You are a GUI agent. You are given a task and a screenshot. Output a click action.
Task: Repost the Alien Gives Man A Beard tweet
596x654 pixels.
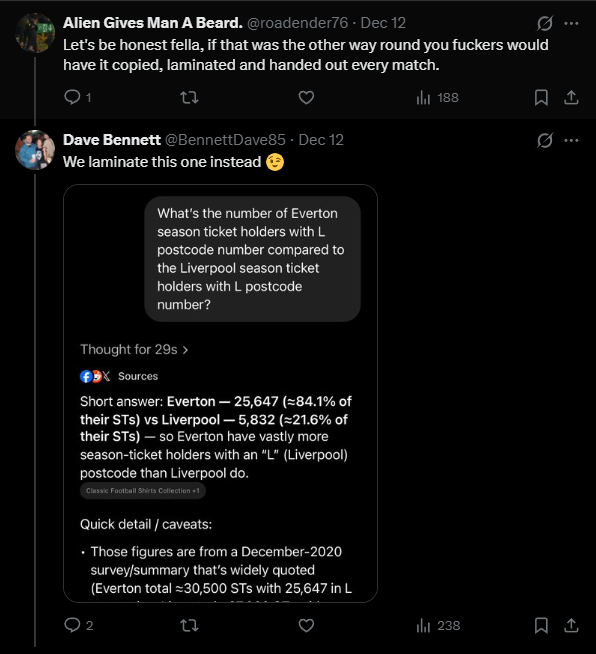tap(189, 98)
